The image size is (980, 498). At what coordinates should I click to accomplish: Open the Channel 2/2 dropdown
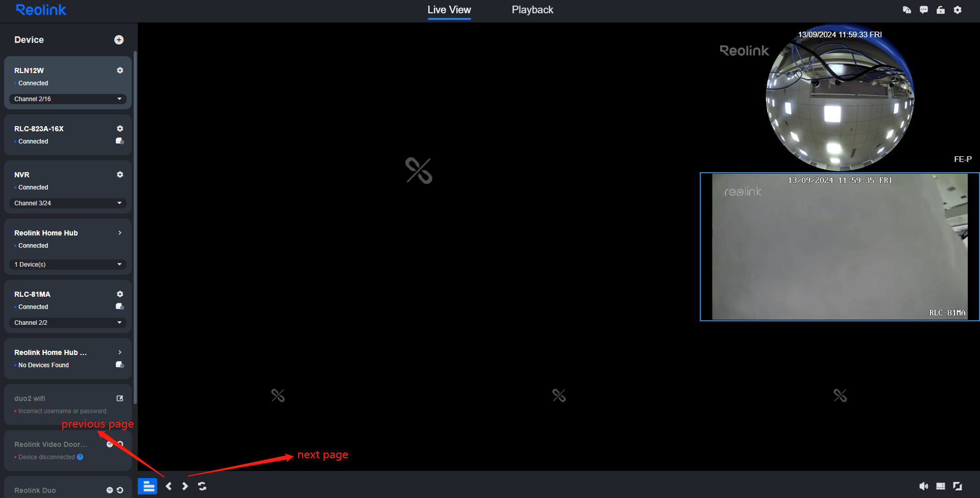(x=68, y=323)
